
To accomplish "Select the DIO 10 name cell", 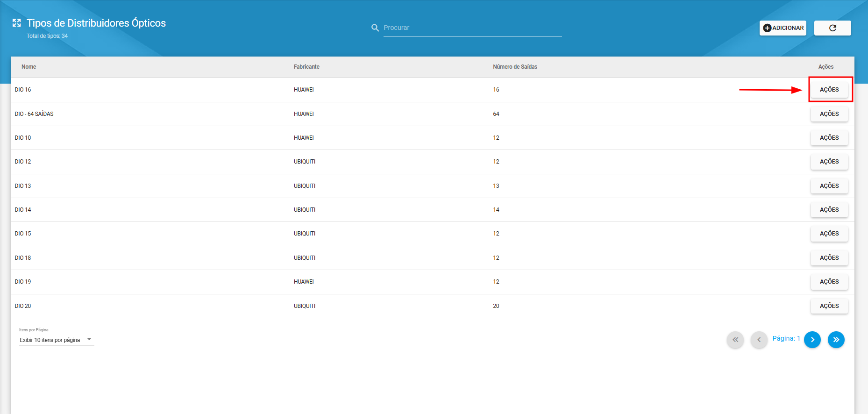I will 23,138.
